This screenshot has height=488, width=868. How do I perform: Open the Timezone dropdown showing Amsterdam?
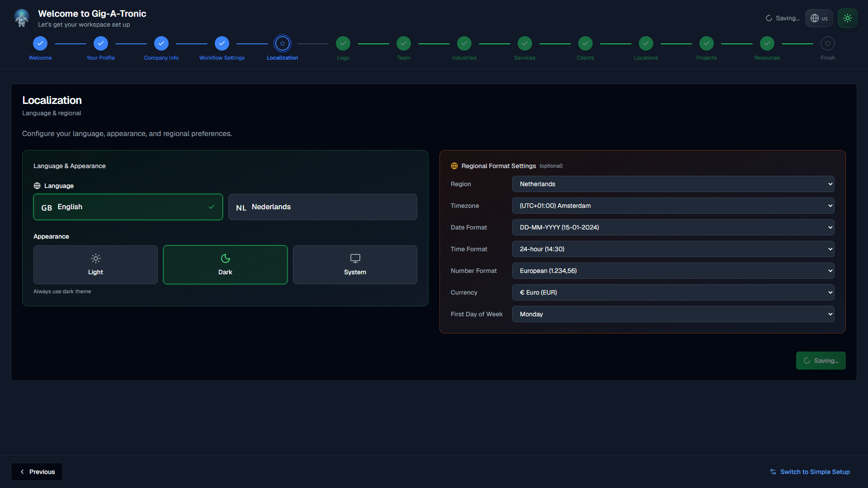pos(673,206)
